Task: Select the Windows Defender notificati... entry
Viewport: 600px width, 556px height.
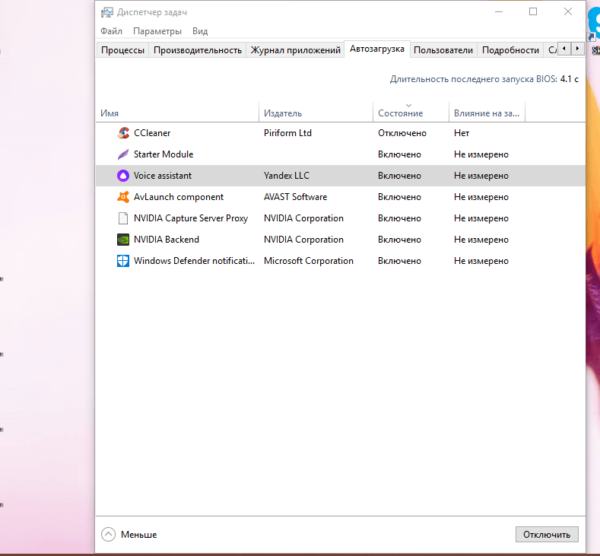Action: [x=194, y=261]
